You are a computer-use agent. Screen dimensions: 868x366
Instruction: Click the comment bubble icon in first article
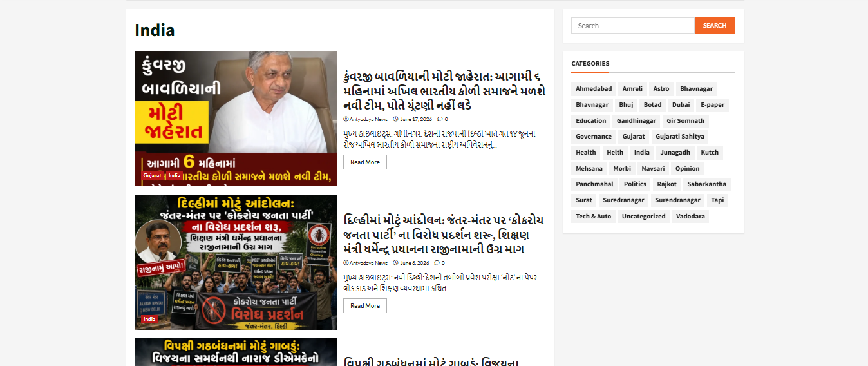[440, 119]
